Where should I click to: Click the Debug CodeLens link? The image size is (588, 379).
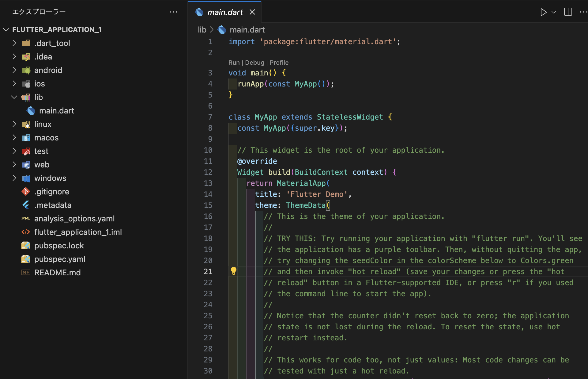pyautogui.click(x=254, y=63)
